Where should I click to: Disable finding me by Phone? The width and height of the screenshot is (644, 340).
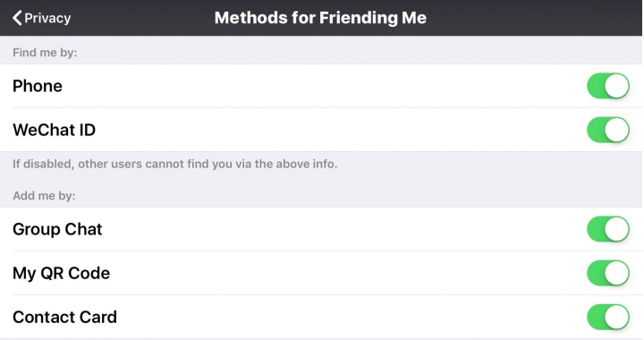tap(608, 86)
